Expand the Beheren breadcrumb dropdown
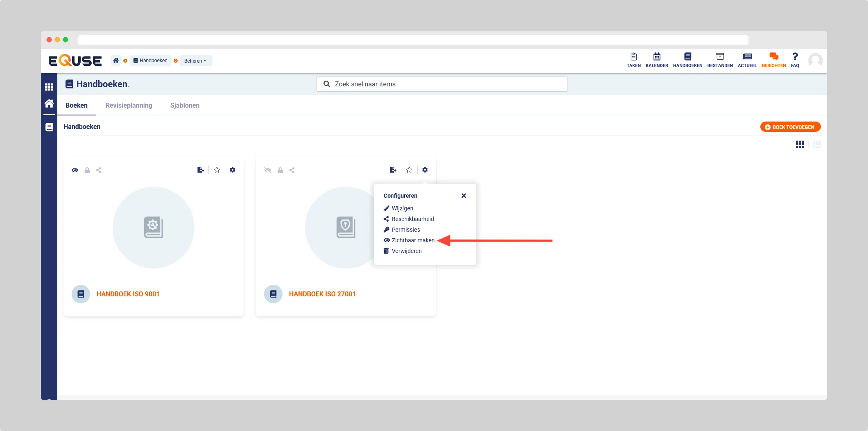The height and width of the screenshot is (431, 868). [x=196, y=61]
